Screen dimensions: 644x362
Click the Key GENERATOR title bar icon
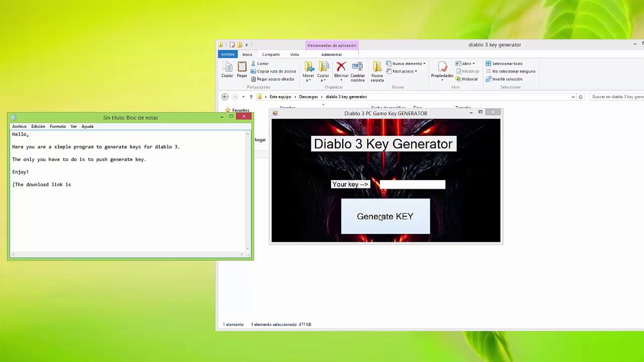point(275,113)
